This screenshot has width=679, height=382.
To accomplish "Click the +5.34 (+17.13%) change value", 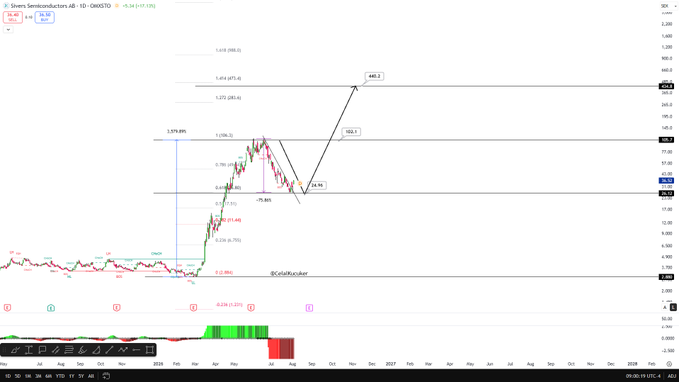I will pyautogui.click(x=139, y=6).
